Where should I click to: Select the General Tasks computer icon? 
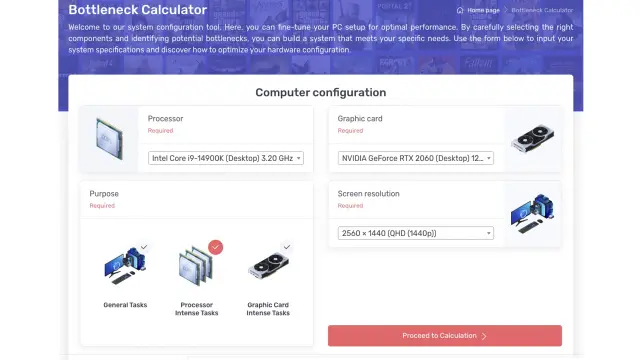[x=125, y=266]
